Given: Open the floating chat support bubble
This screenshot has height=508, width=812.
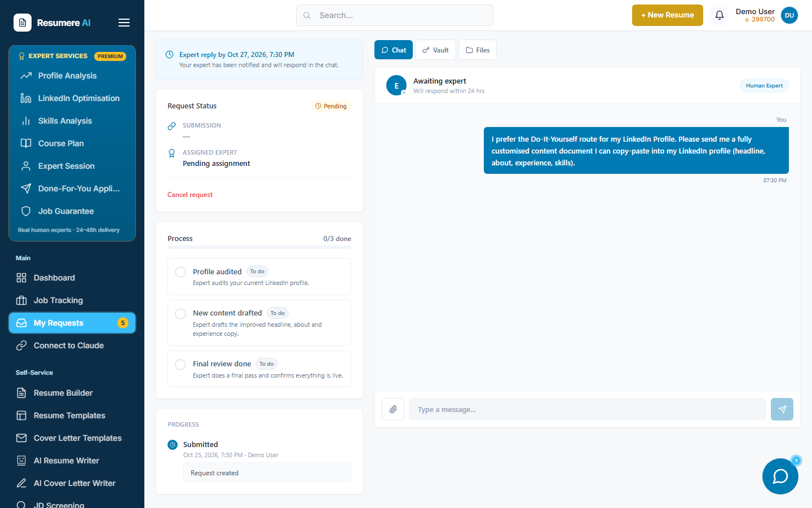Looking at the screenshot, I should pyautogui.click(x=780, y=476).
